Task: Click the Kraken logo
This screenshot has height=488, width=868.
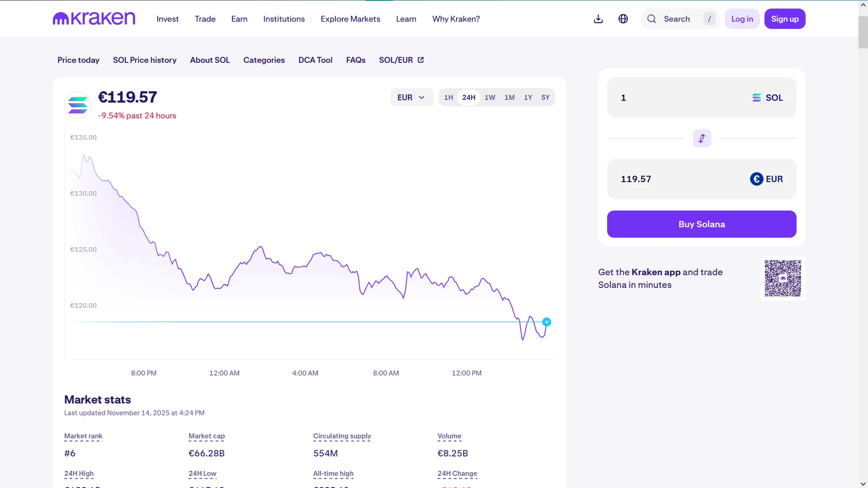Action: click(x=94, y=19)
